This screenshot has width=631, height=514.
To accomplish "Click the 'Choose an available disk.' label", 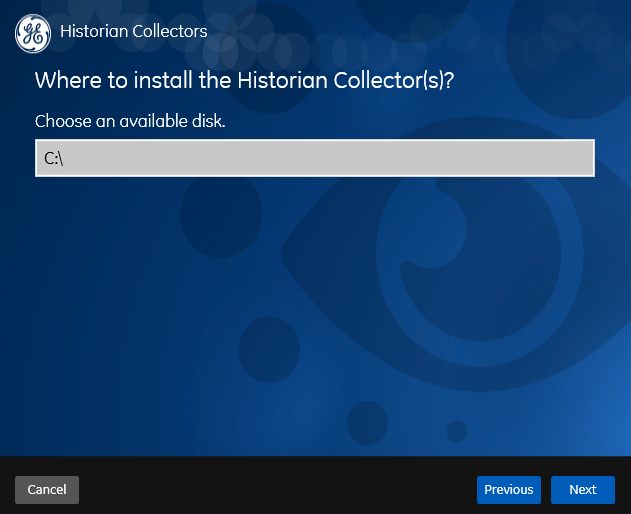I will tap(130, 121).
